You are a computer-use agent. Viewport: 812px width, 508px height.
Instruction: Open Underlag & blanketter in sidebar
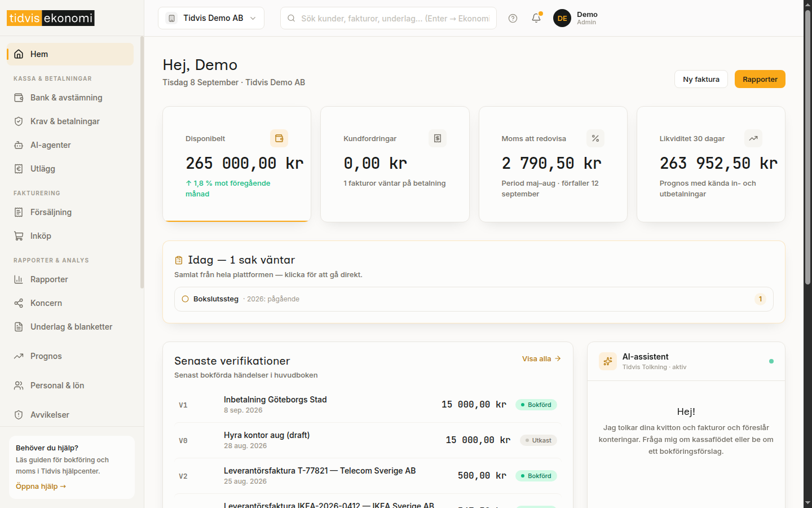(70, 327)
